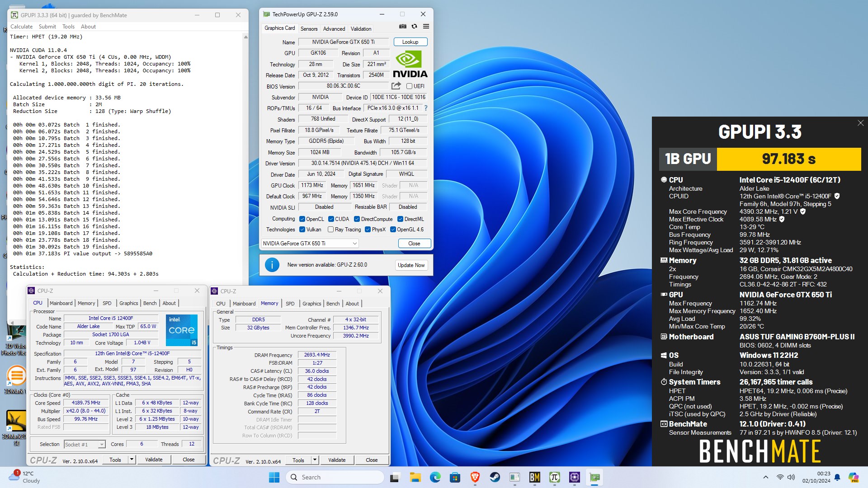Select the Mainboard tab in the CPU-Z CPU window

(61, 303)
